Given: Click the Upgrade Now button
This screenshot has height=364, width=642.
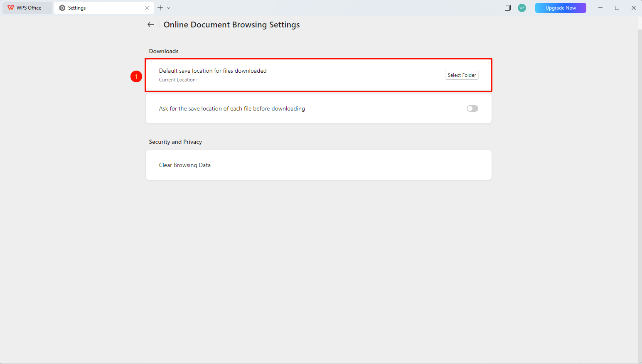Looking at the screenshot, I should tap(561, 8).
